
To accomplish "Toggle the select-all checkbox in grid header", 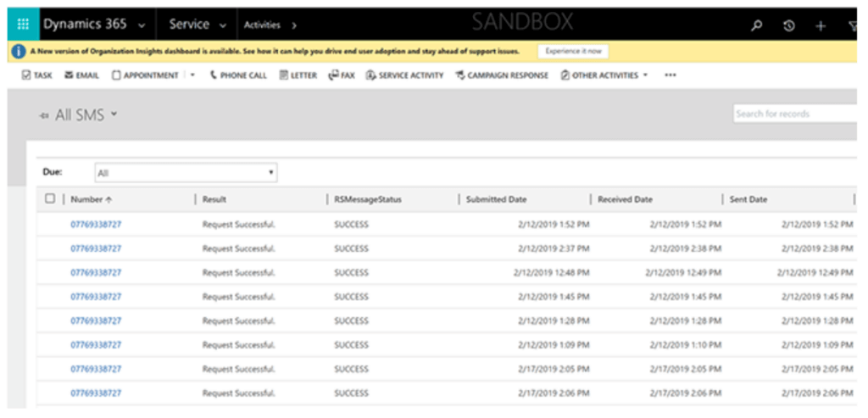I will 50,198.
